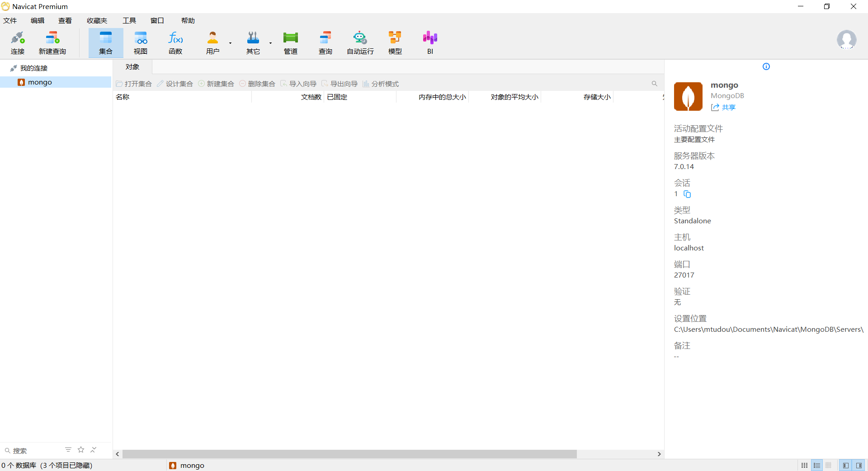Open the 导入向导 (Import Wizard)
The height and width of the screenshot is (471, 868).
pos(298,84)
